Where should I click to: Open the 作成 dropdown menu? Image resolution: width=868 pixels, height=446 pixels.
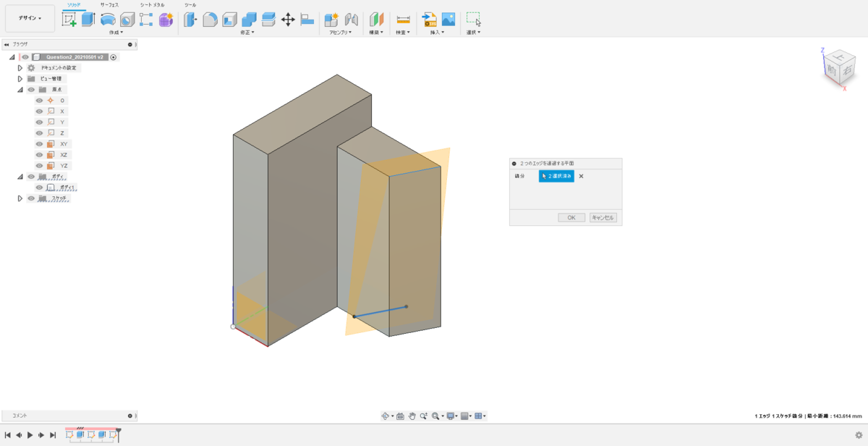(x=116, y=33)
